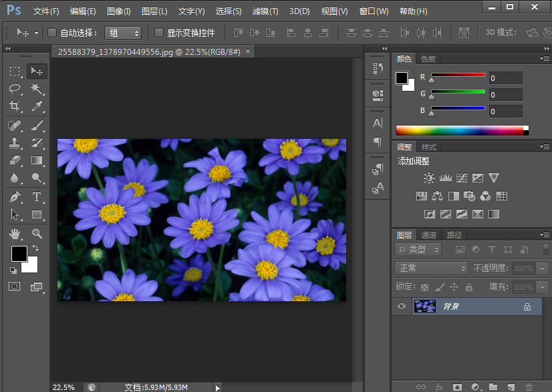Choose the Path Selection tool
This screenshot has height=392, width=552.
pos(15,214)
